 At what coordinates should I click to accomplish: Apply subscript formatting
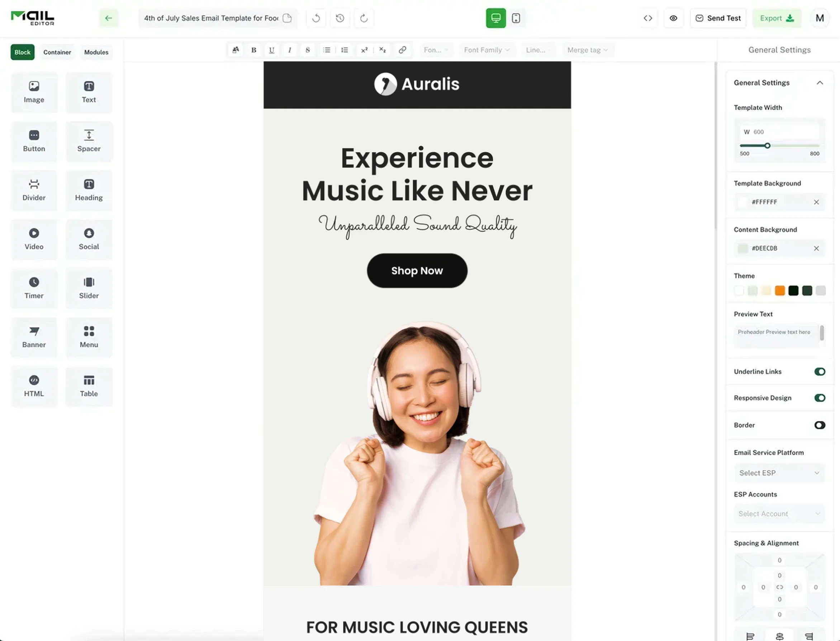(382, 50)
